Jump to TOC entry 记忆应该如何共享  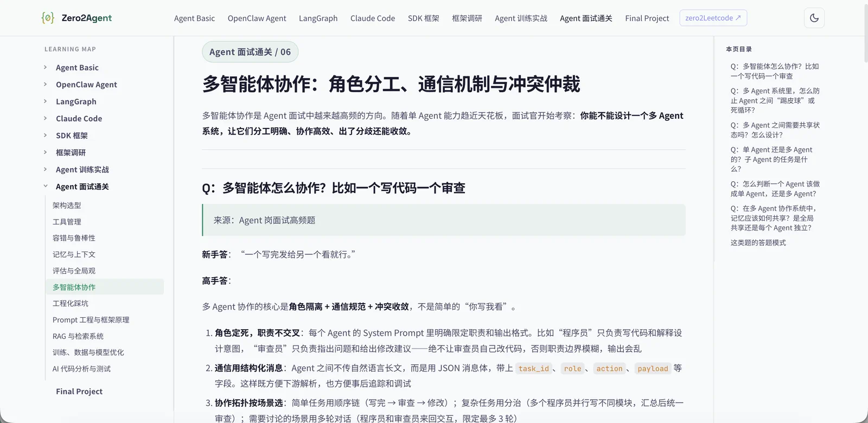point(773,218)
